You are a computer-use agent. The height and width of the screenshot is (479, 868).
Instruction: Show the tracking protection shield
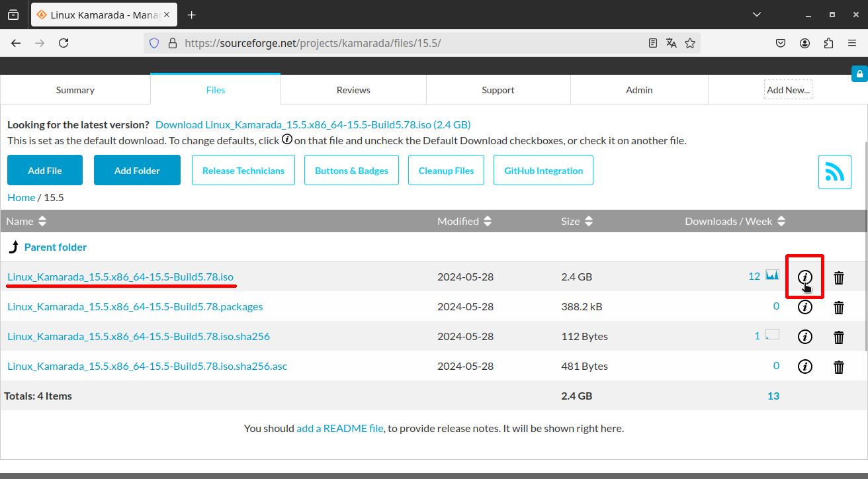(x=154, y=43)
